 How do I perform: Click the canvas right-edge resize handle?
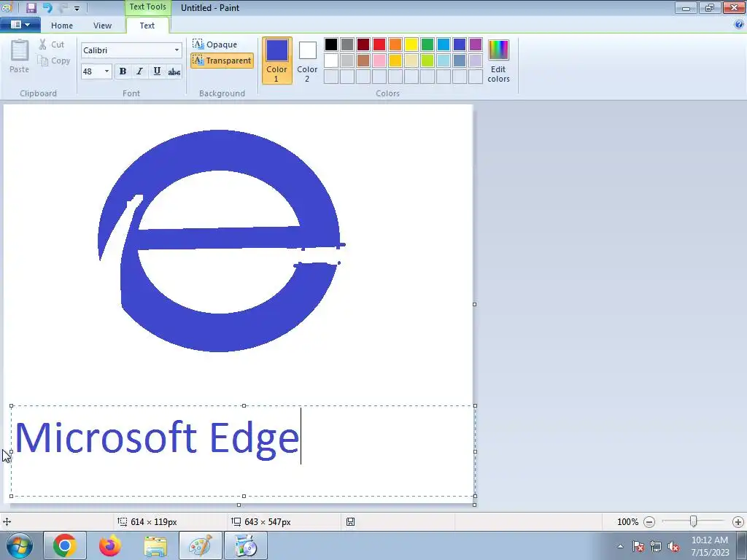click(474, 304)
